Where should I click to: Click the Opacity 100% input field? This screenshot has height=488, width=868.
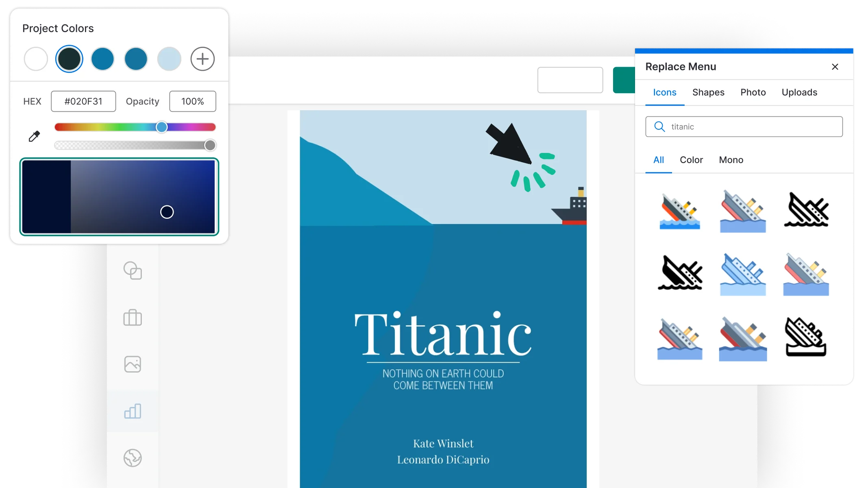point(193,101)
